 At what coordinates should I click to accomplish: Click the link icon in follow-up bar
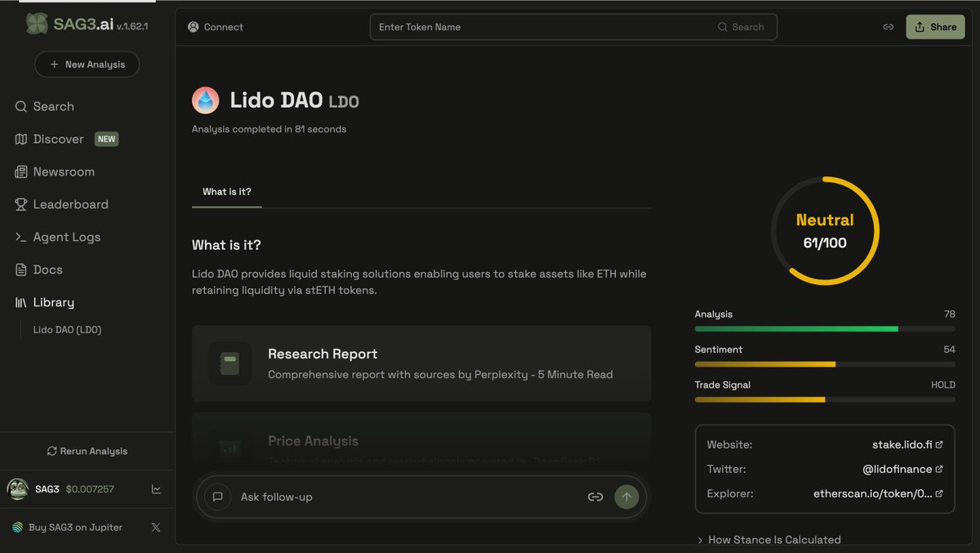[595, 497]
